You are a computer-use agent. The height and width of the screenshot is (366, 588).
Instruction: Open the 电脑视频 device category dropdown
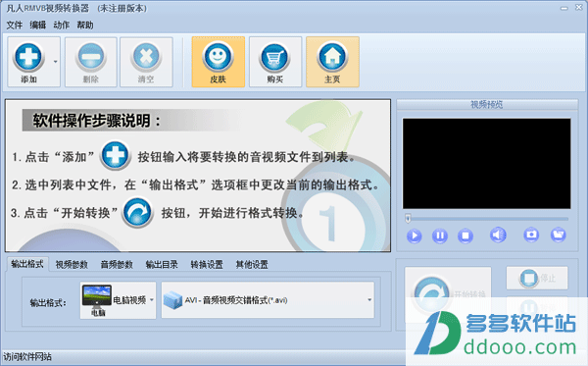coord(119,300)
